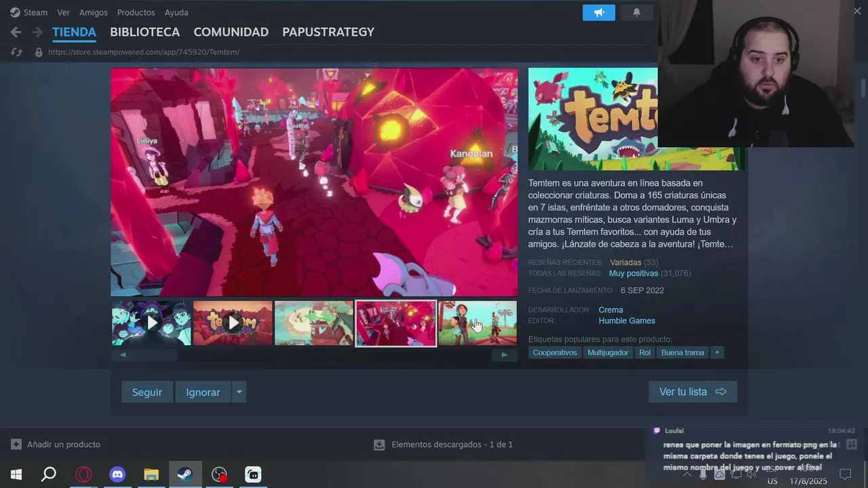
Task: Go forward with the right arrow
Action: (37, 32)
